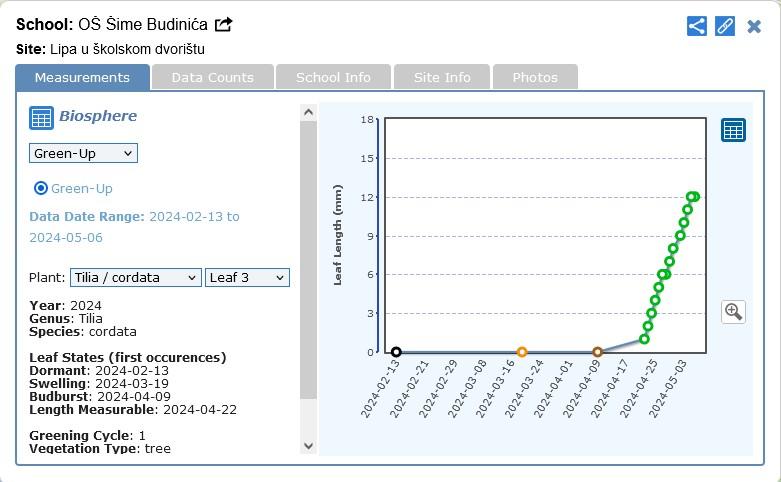Click the share icon

697,26
